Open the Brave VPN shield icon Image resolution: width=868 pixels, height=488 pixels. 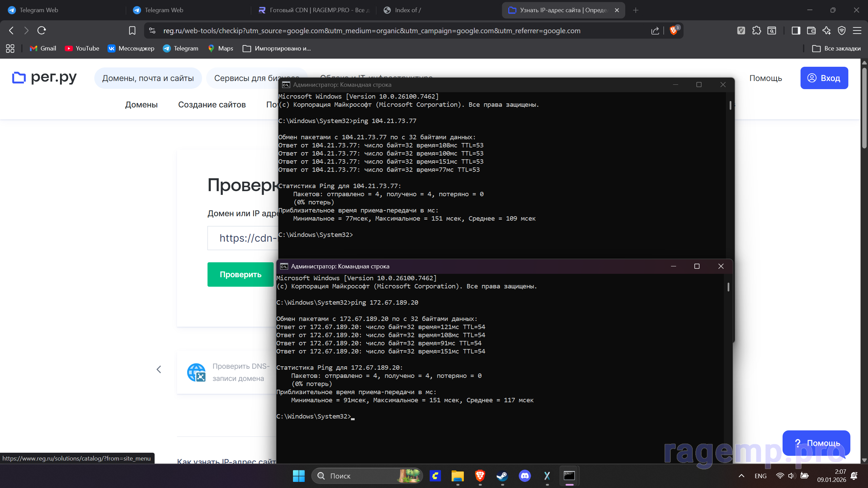(842, 30)
